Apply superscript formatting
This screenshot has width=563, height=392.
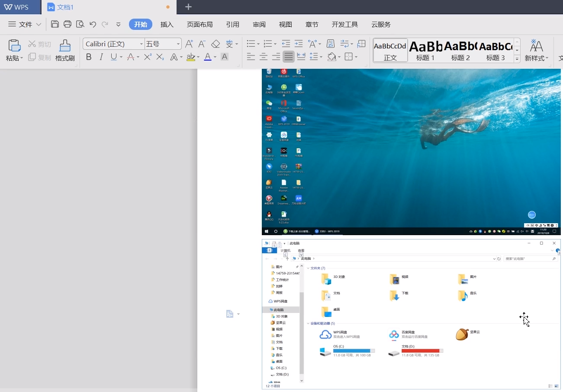[x=148, y=57]
